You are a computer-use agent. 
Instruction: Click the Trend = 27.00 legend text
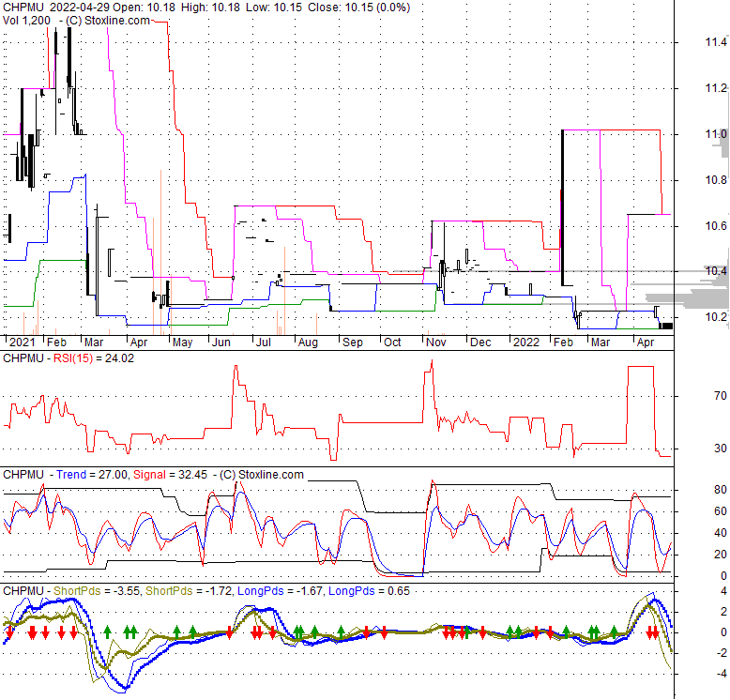tap(92, 474)
